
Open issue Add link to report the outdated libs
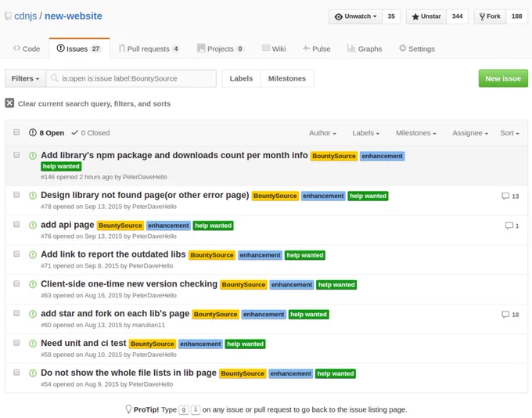pyautogui.click(x=113, y=254)
